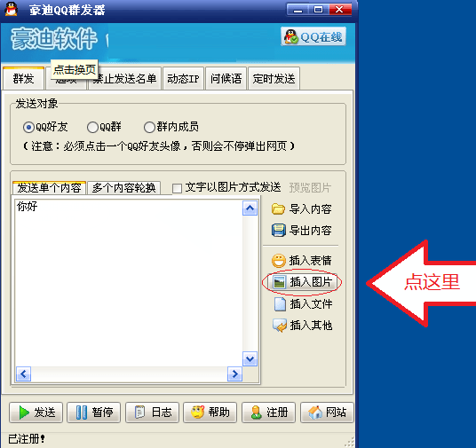Viewport: 476px width, 448px height.
Task: Click inside the message text area
Action: pos(129,283)
